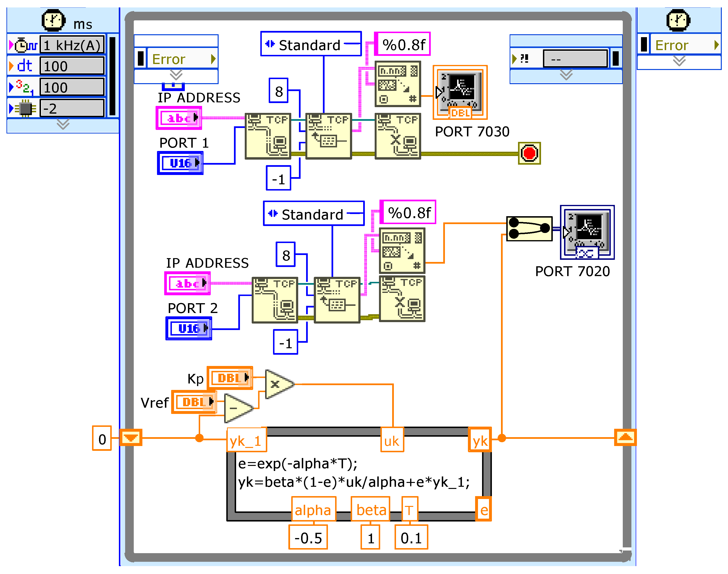Click the top %0.8f format string constant
Viewport: 728px width, 574px height.
coord(403,44)
